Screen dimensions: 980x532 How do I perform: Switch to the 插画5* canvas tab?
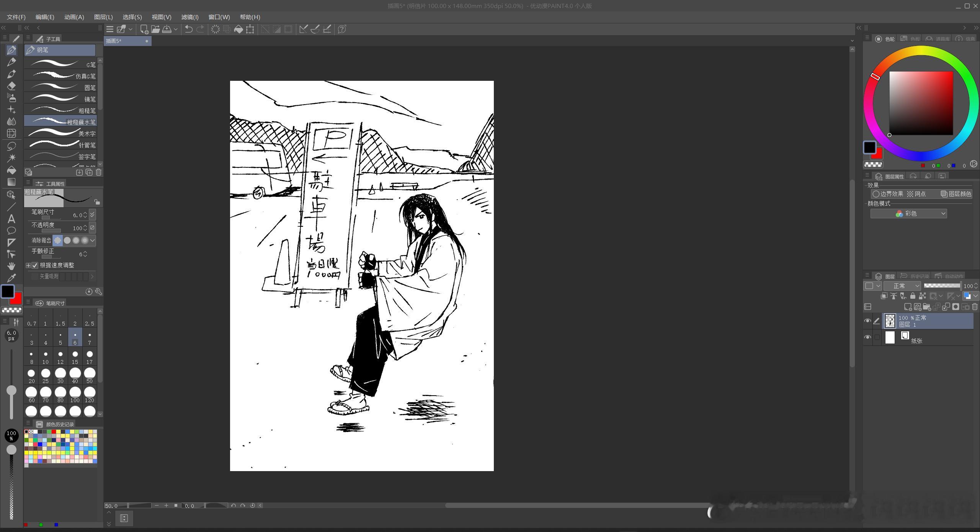point(127,41)
